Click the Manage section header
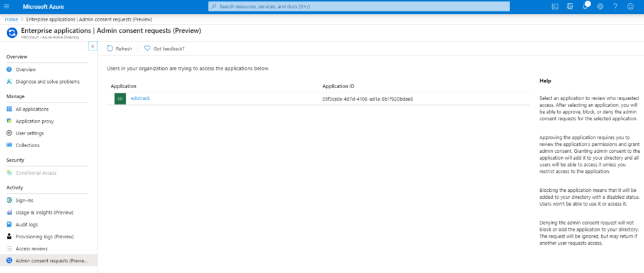644x273 pixels. coord(16,96)
